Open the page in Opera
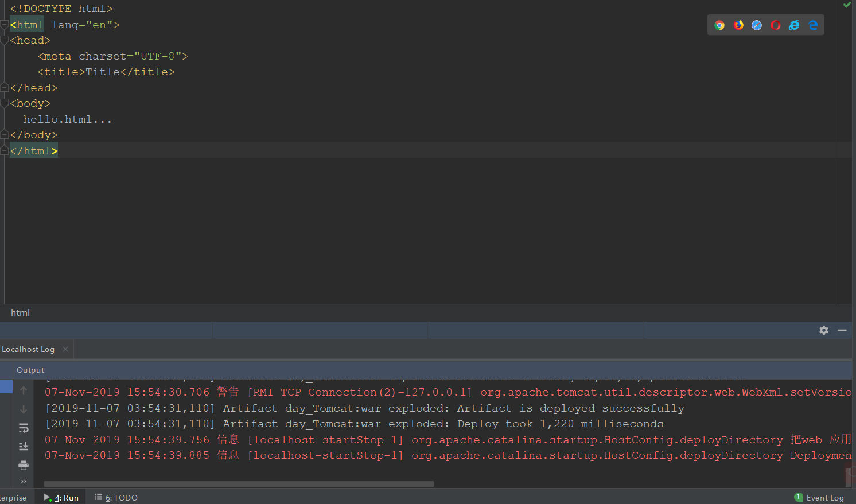The width and height of the screenshot is (856, 504). point(776,25)
